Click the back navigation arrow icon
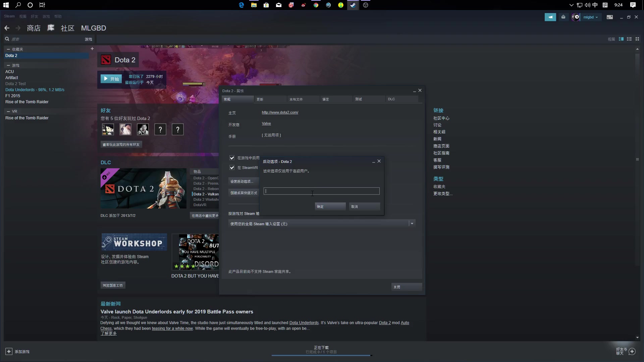 click(7, 28)
